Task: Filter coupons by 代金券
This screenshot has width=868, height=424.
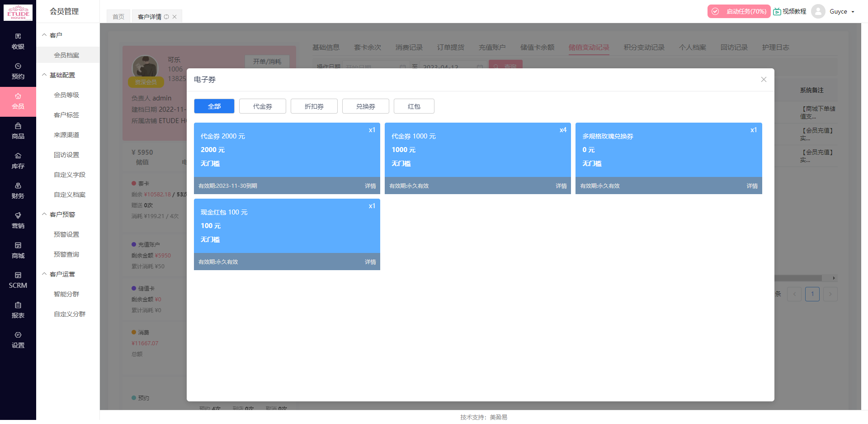Action: [x=262, y=106]
